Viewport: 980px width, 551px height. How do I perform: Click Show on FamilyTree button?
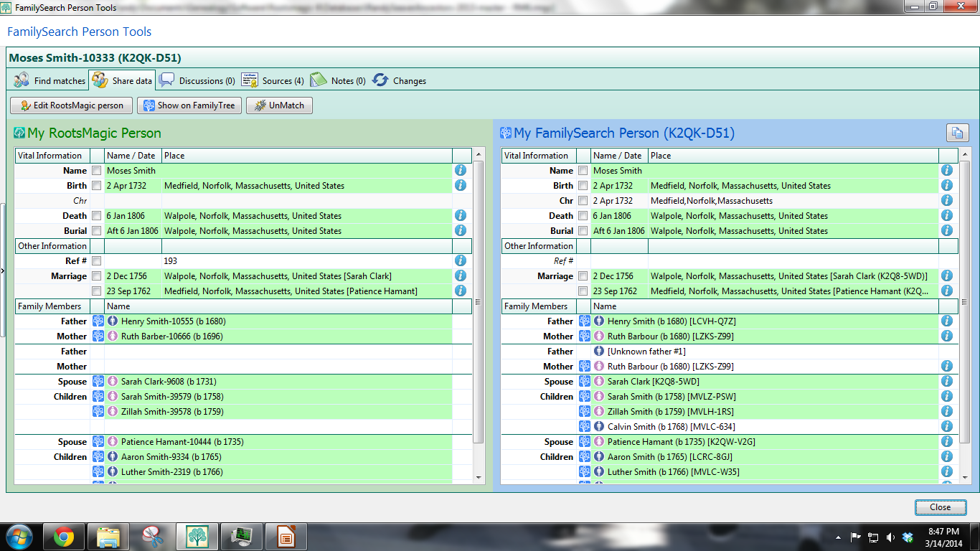click(189, 105)
